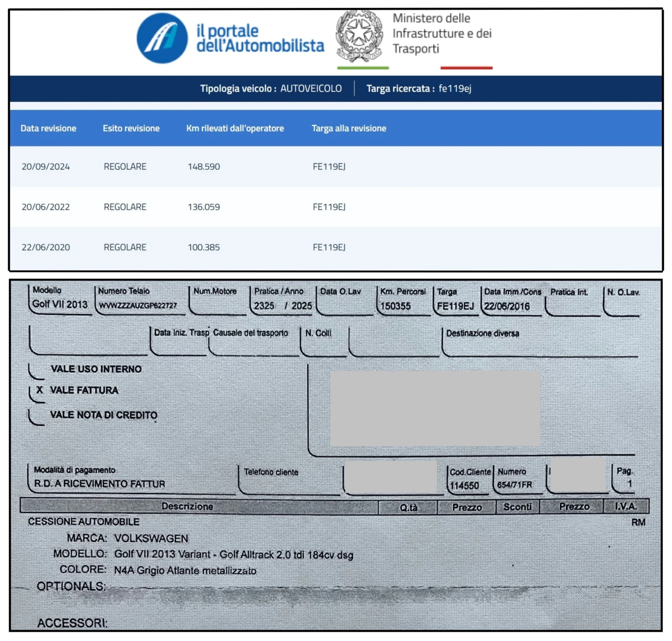Click Ministero delle Infrastrutture e dei Trasporti text
The image size is (672, 641).
(441, 34)
